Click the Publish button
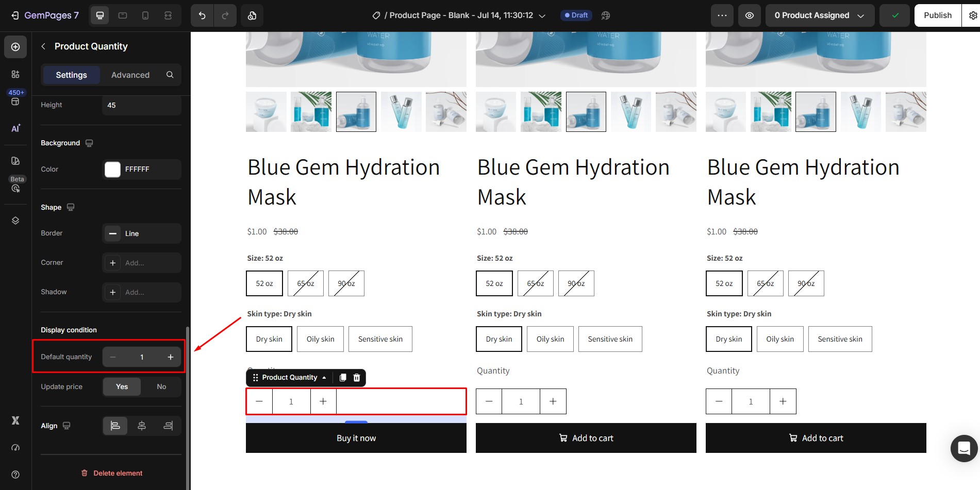The image size is (980, 490). (x=938, y=15)
